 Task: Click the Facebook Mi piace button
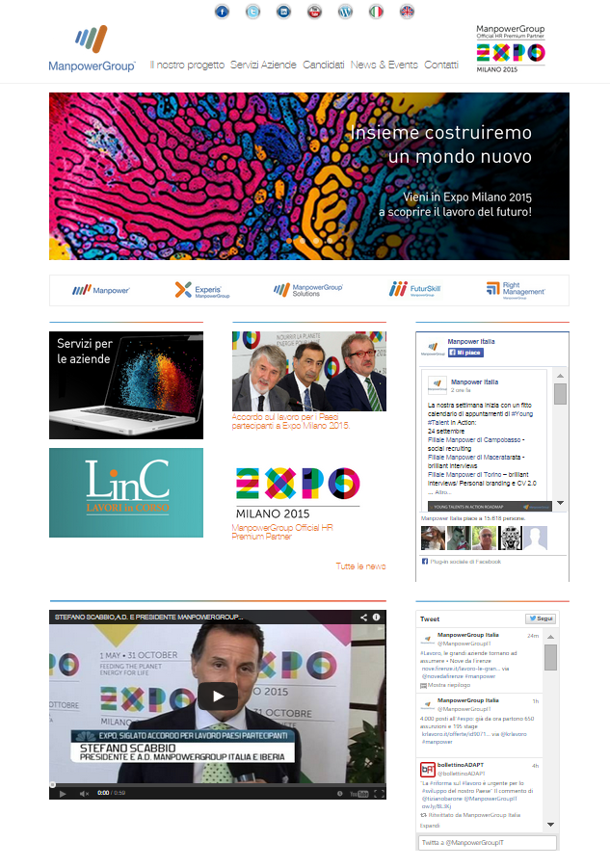click(x=465, y=353)
